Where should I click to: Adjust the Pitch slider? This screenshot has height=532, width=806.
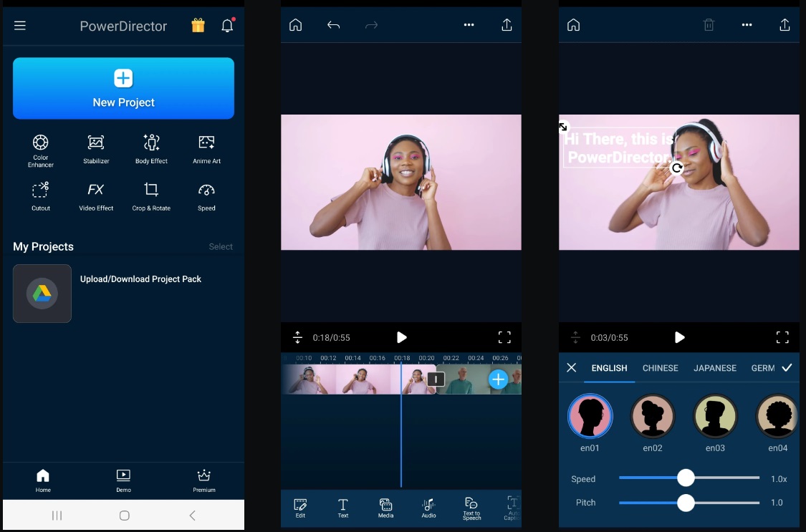tap(686, 503)
